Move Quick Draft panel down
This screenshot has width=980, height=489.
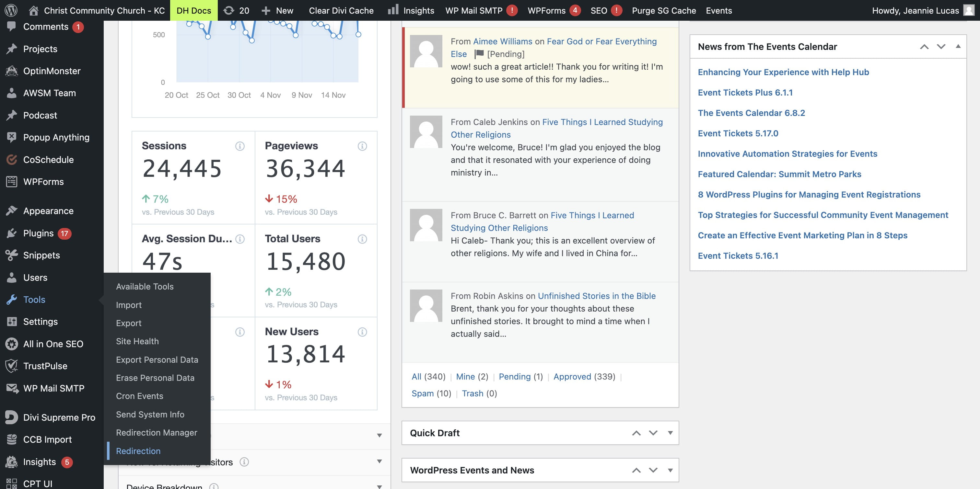[653, 433]
